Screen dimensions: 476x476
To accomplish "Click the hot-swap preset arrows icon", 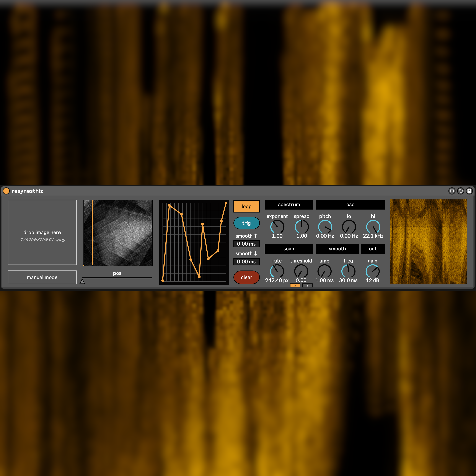I will tap(460, 191).
